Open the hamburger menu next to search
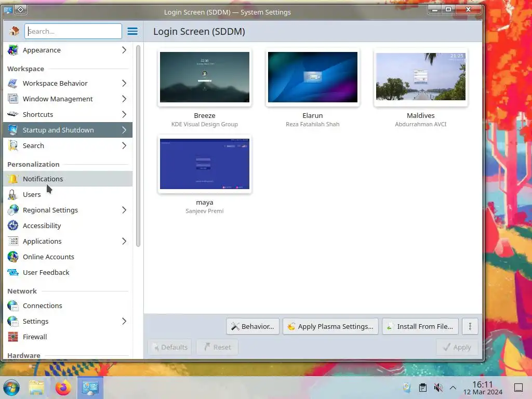This screenshot has height=399, width=532. (132, 31)
